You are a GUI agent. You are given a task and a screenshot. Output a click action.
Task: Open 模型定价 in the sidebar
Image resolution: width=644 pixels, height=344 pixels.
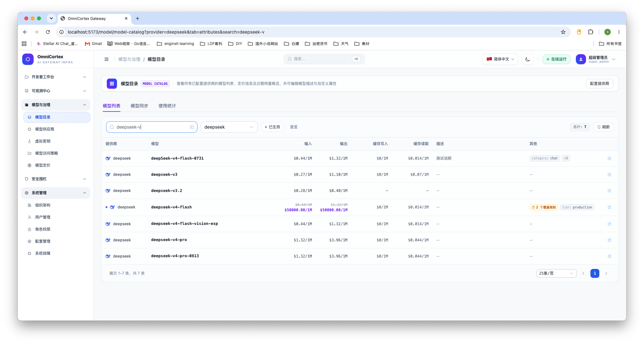click(57, 165)
